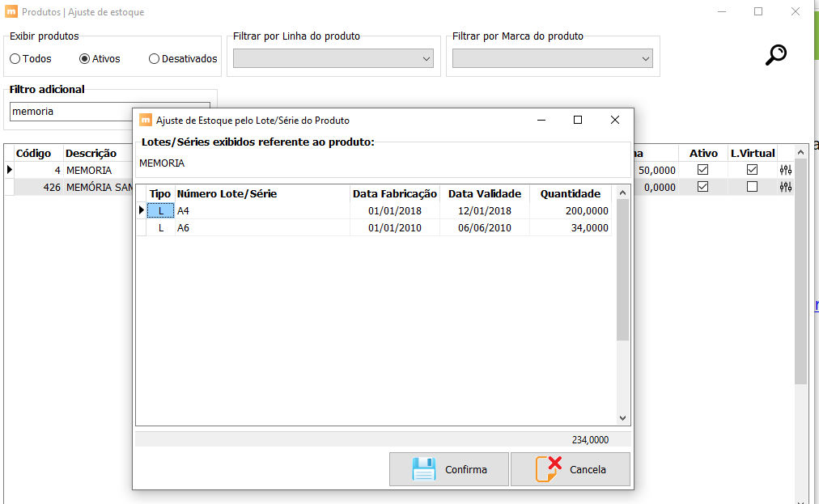Open Filtrar por Marca do produto dropdown
This screenshot has height=504, width=819.
click(x=553, y=58)
